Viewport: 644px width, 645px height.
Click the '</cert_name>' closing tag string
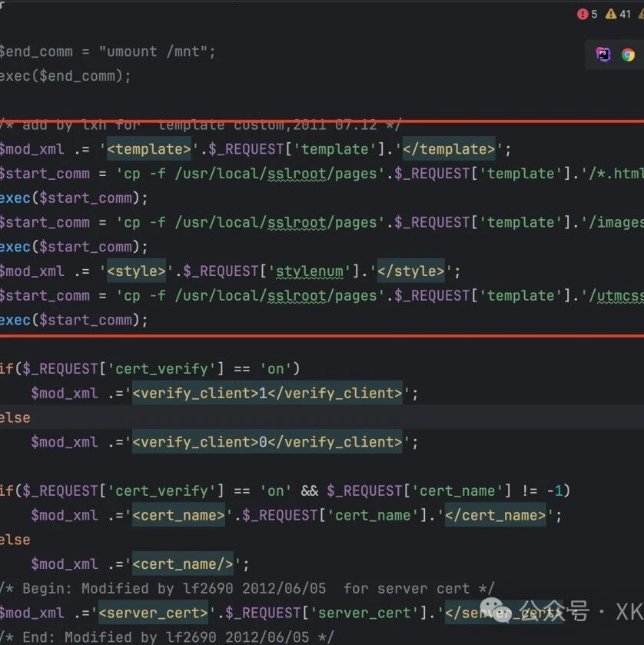[496, 515]
